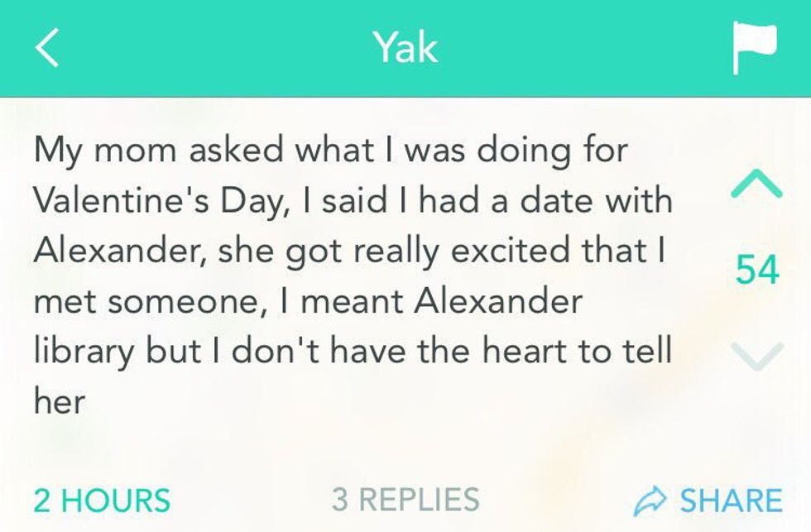Downvote the yak with the down arrow
Viewport: 811px width, 532px height.
click(756, 356)
